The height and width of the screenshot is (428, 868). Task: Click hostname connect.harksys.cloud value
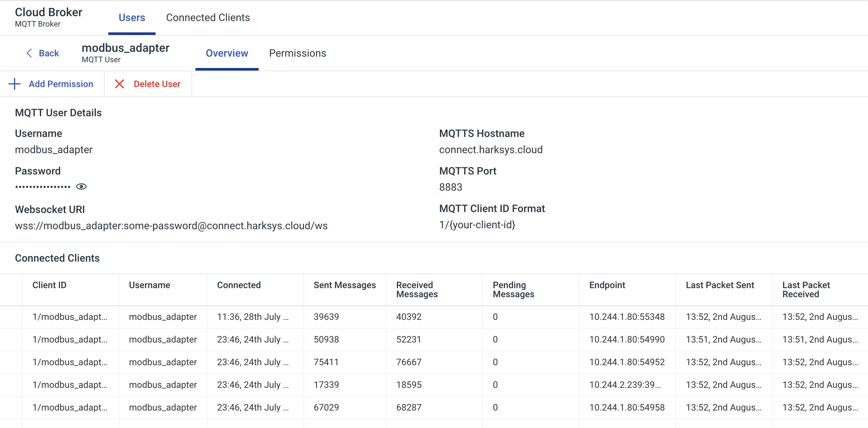491,150
